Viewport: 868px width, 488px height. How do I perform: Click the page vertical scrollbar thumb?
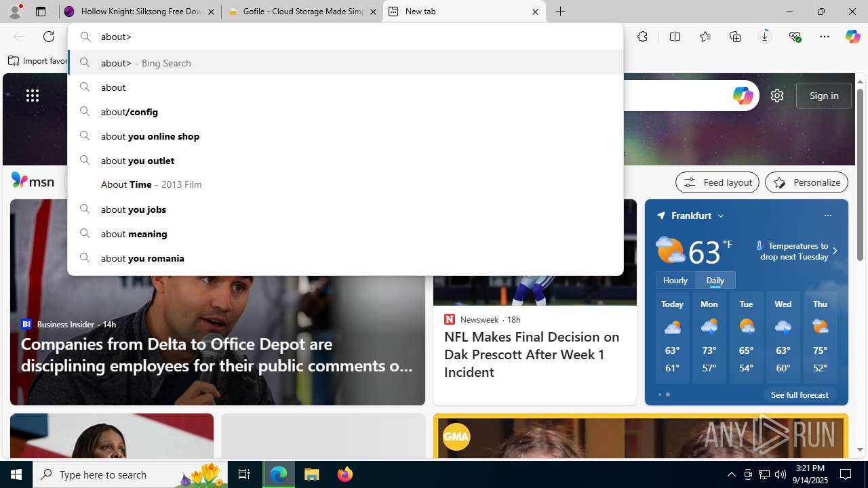860,175
